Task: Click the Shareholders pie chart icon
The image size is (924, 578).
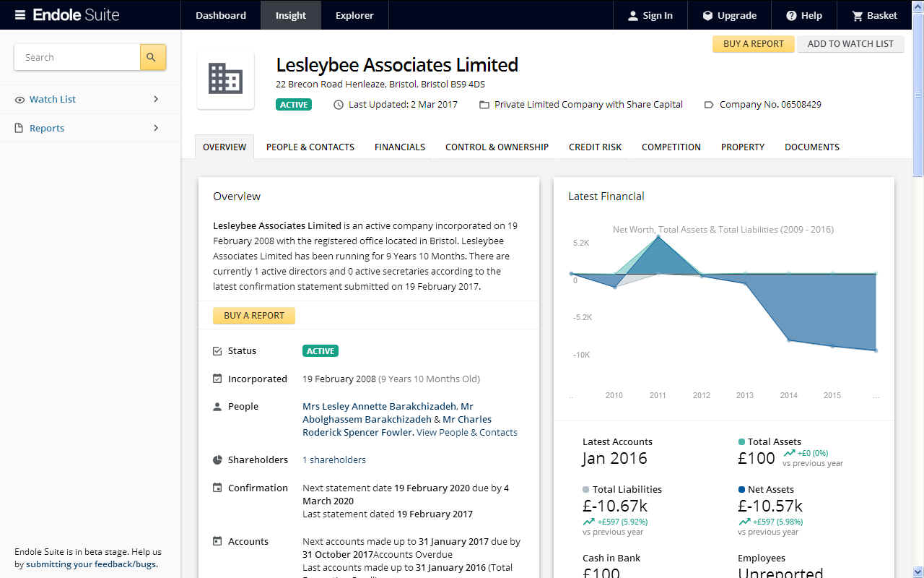Action: pos(217,460)
